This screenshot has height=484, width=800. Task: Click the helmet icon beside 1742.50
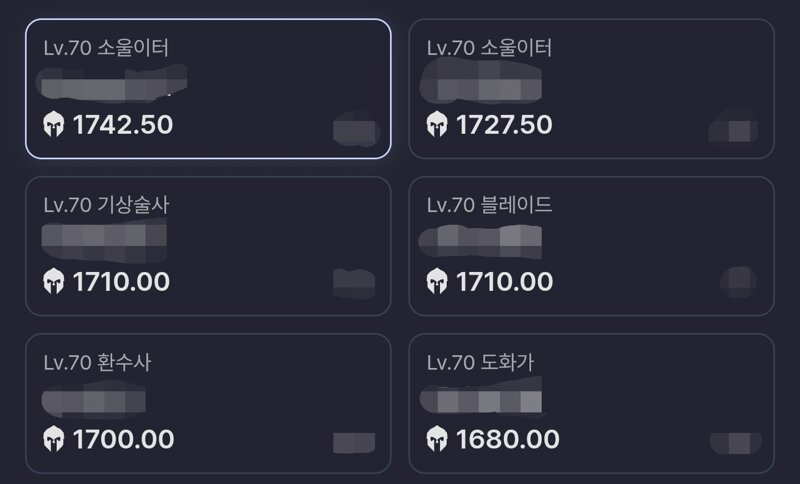54,125
